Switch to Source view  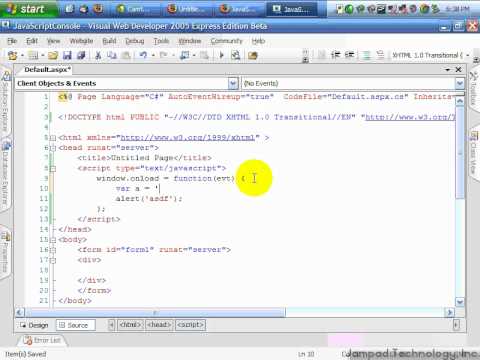[75, 325]
